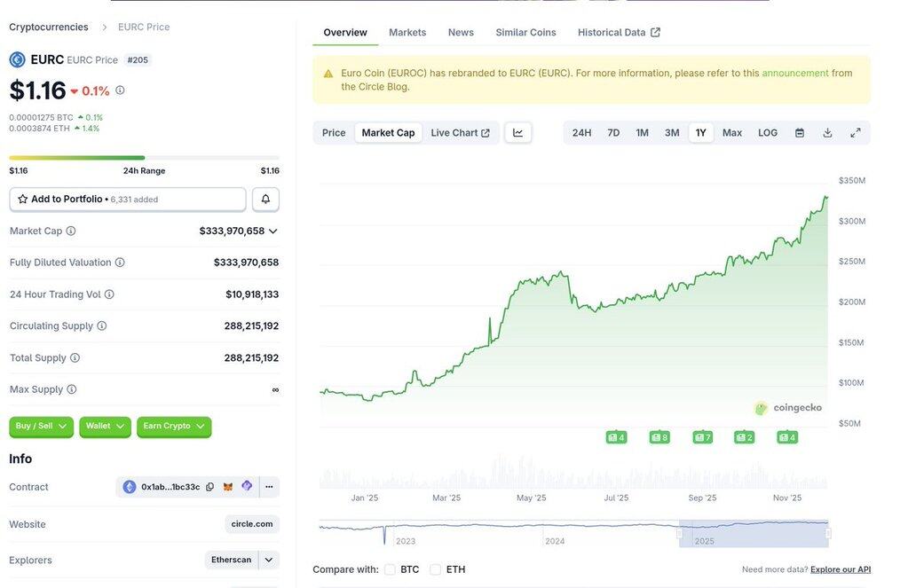Click Add to Portfolio button
Image resolution: width=916 pixels, height=588 pixels.
128,200
